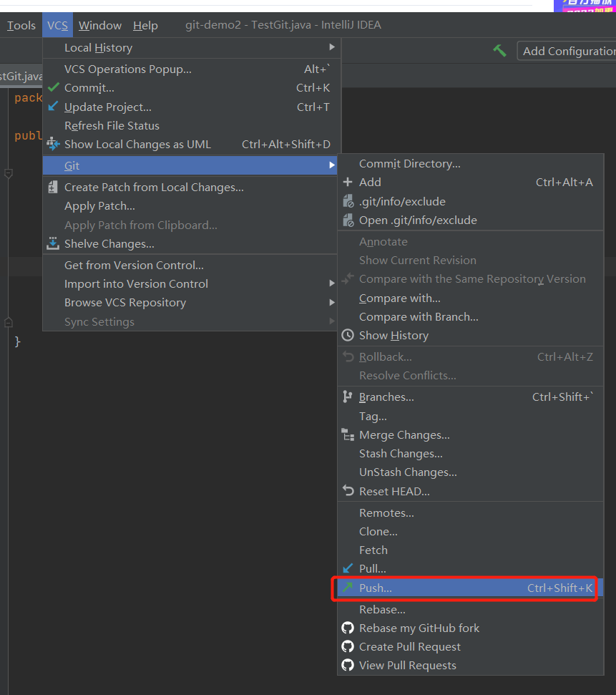Image resolution: width=616 pixels, height=695 pixels.
Task: Select Commit Directory... in Git submenu
Action: coord(471,164)
